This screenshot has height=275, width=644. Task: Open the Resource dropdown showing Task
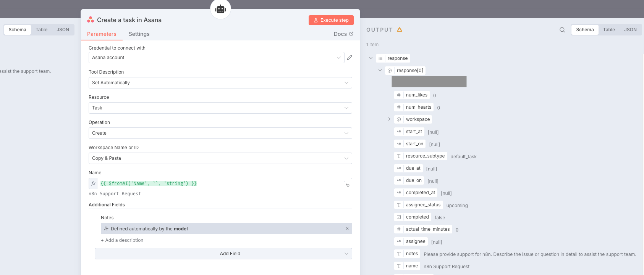(220, 108)
